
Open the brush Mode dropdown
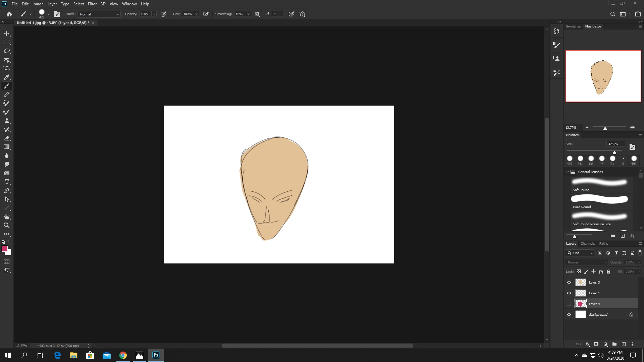99,14
